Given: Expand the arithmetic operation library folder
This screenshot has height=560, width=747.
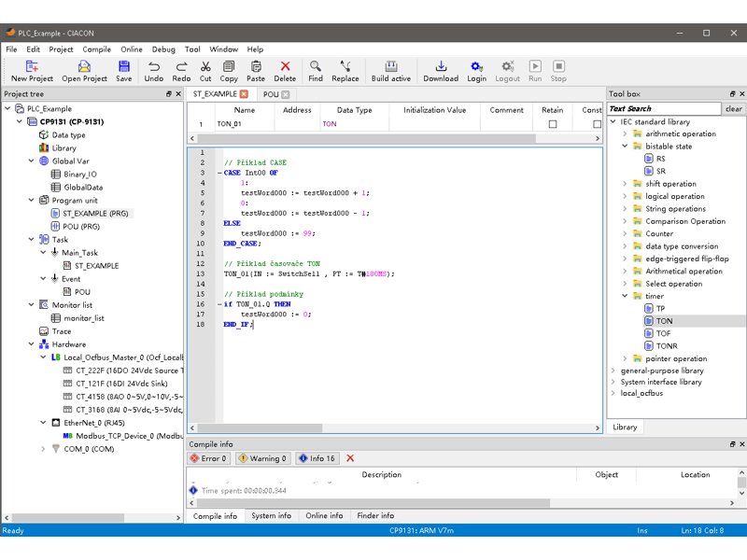Looking at the screenshot, I should [626, 133].
